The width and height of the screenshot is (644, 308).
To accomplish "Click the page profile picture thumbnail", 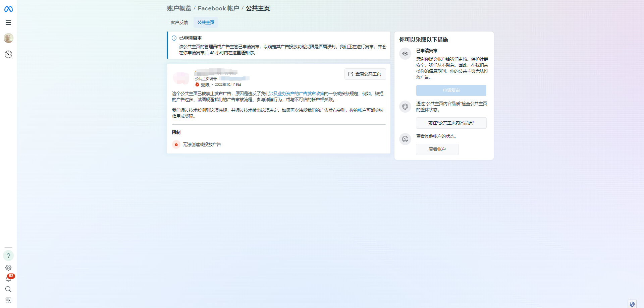I will (x=181, y=78).
